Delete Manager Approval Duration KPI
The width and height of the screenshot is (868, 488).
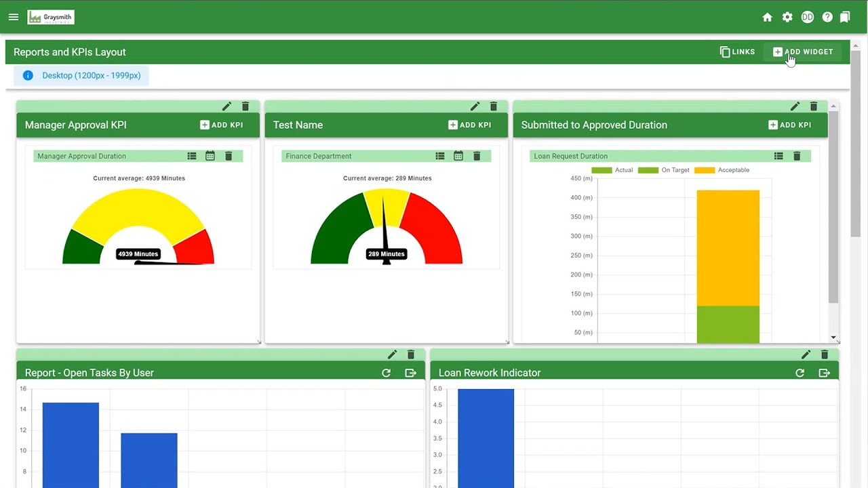229,156
